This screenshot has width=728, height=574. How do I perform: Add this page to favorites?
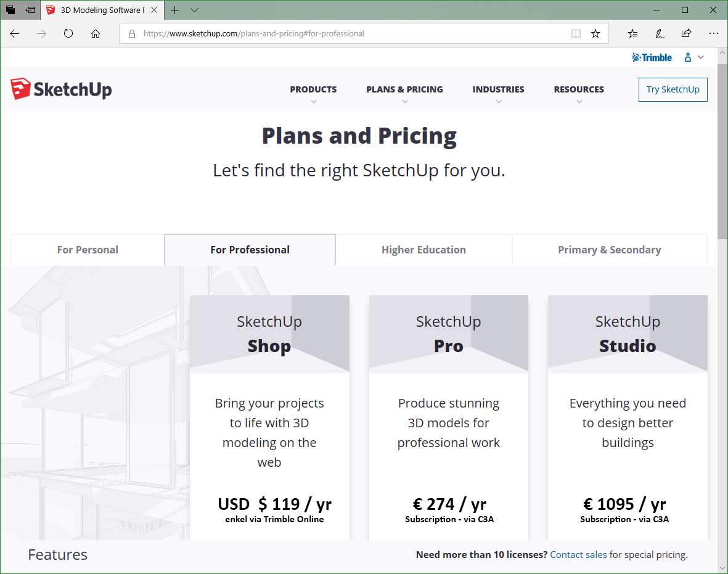[595, 33]
